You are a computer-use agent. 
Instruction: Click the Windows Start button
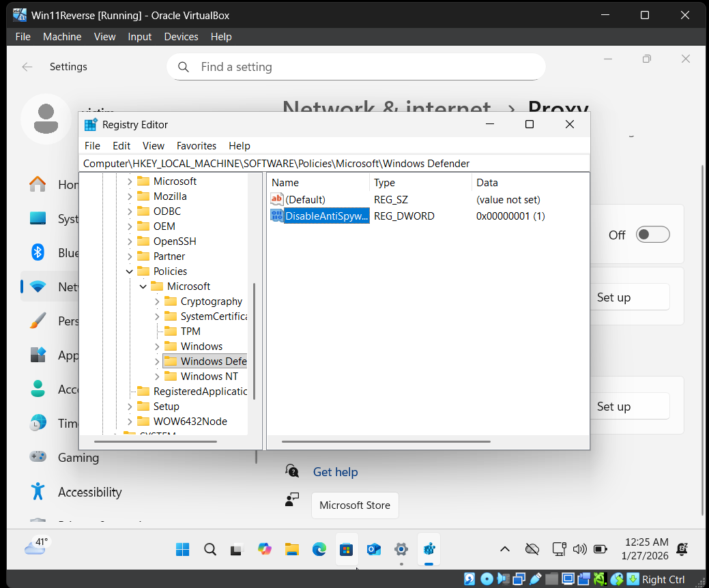coord(183,549)
